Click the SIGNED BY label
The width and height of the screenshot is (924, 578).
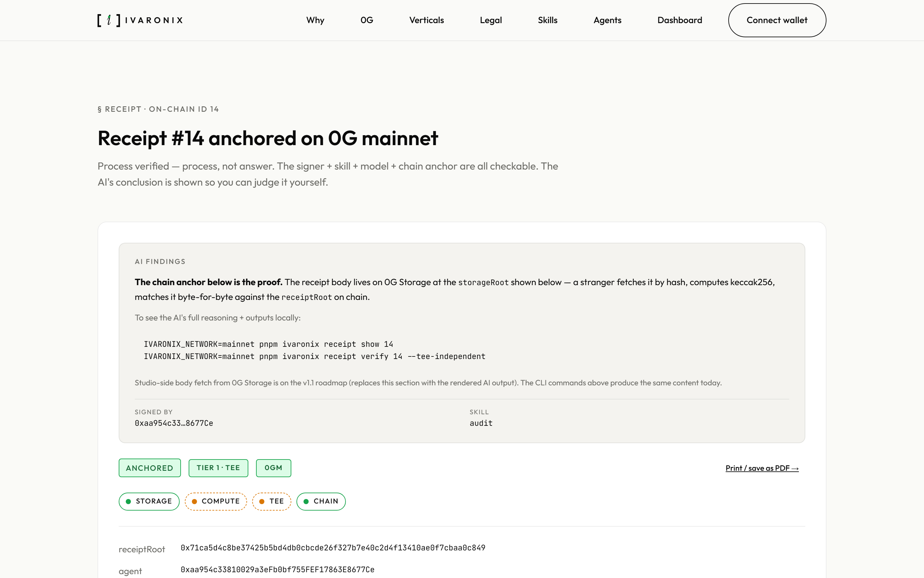point(153,412)
